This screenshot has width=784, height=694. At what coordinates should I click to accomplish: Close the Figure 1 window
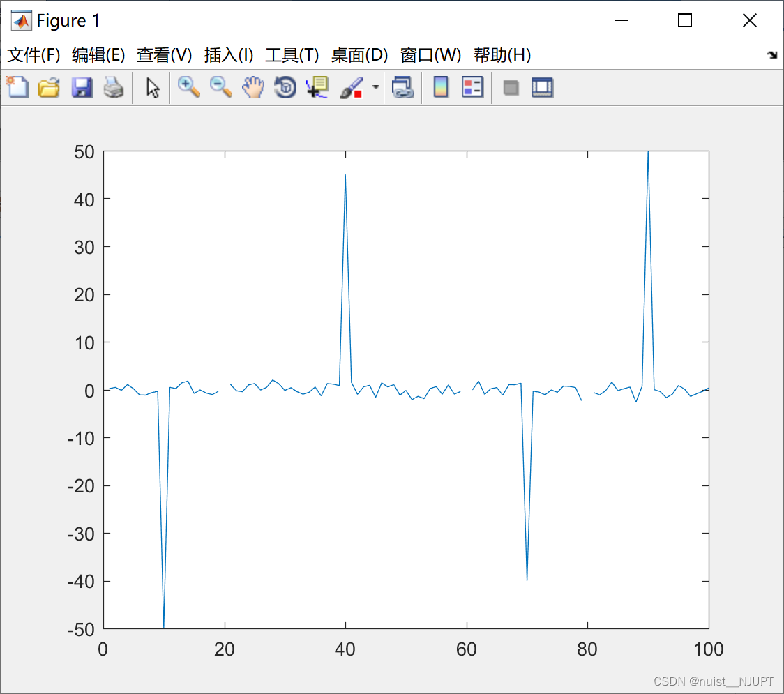[750, 20]
